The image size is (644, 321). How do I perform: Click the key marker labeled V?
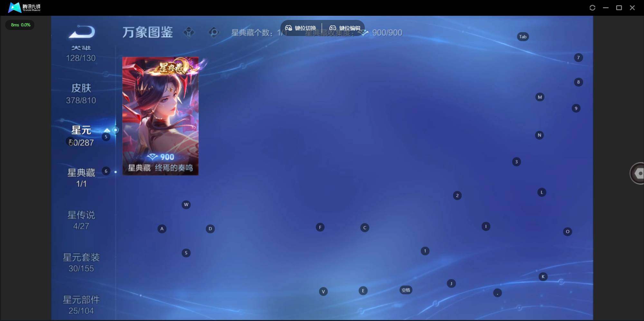323,292
